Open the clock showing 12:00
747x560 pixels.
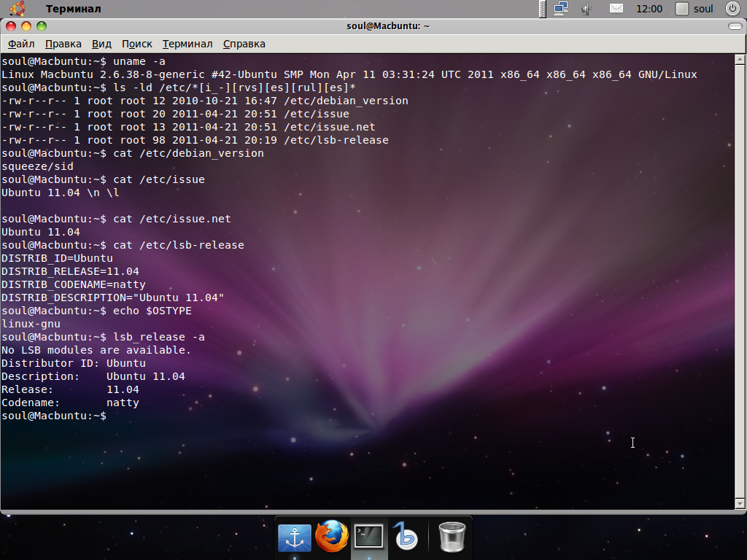[649, 9]
